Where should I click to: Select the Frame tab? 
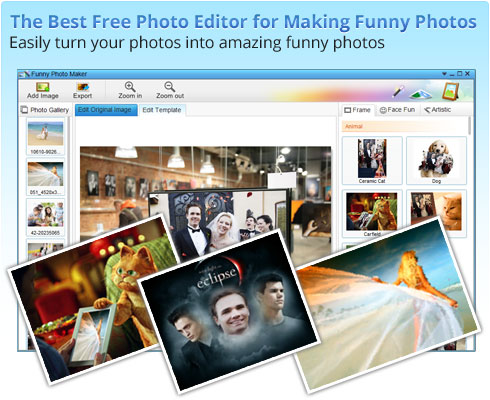coord(357,110)
